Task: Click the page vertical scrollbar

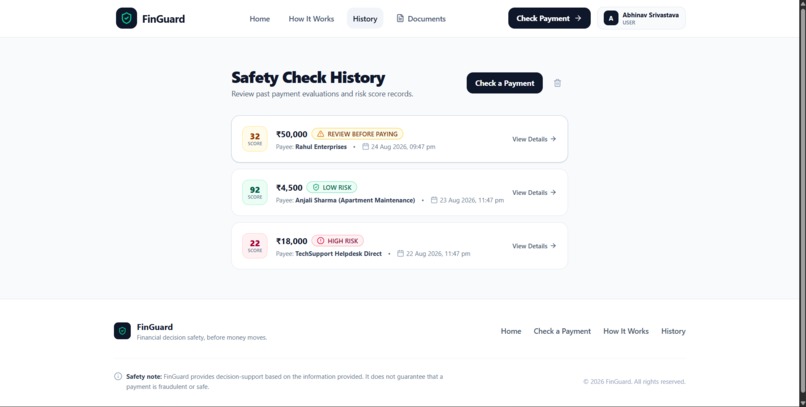Action: 802,204
